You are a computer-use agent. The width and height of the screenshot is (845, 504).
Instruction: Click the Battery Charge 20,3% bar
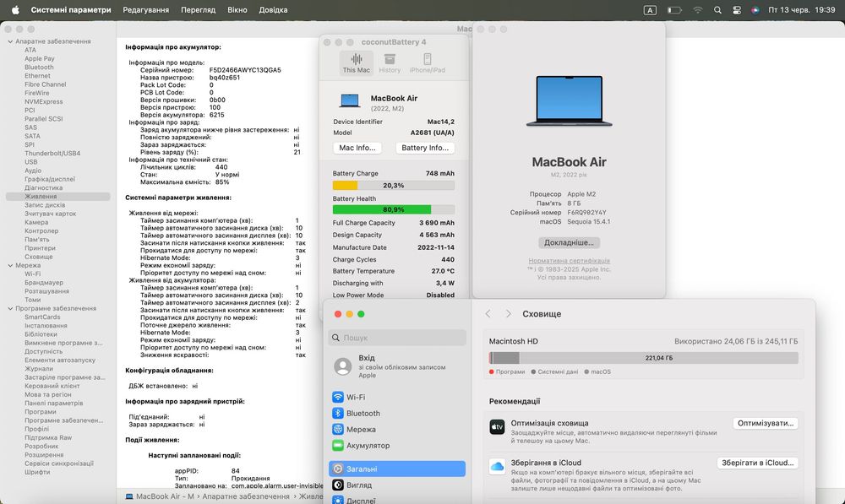point(394,185)
